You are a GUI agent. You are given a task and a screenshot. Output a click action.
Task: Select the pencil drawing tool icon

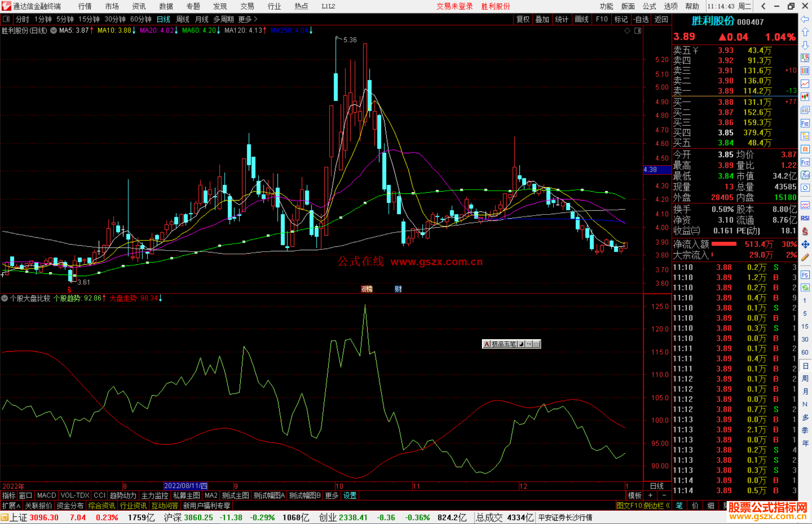tap(805, 258)
